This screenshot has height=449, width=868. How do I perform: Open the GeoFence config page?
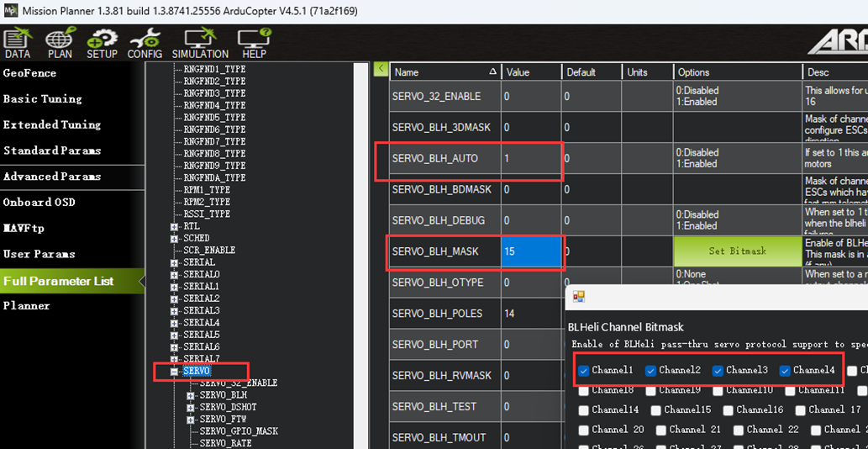click(30, 73)
